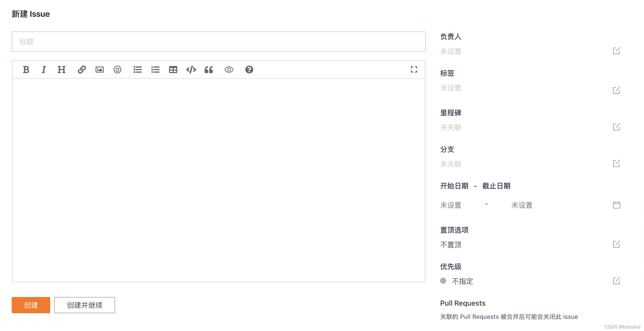Click the 新建 Issue page heading
The image size is (644, 331).
31,14
